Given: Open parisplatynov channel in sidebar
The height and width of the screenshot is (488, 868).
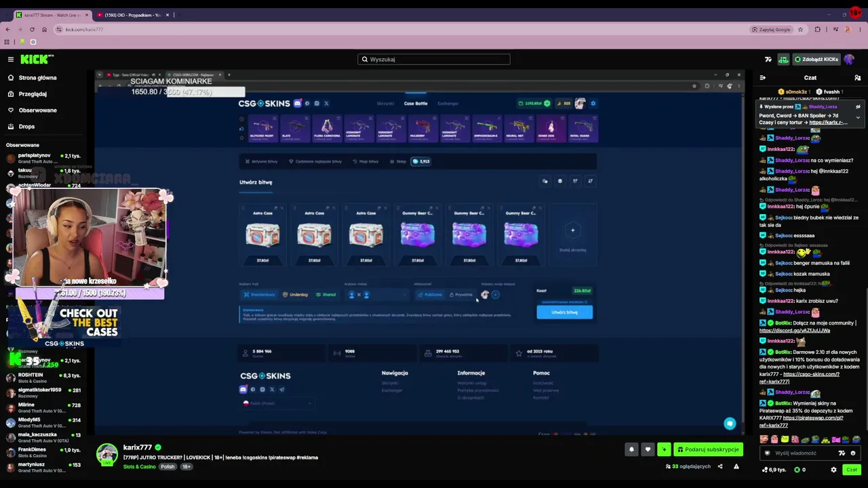Looking at the screenshot, I should point(44,159).
